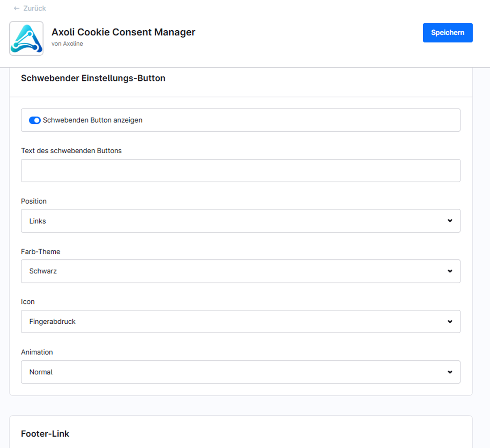Click the Speichern save button
Image resolution: width=490 pixels, height=448 pixels.
[448, 33]
